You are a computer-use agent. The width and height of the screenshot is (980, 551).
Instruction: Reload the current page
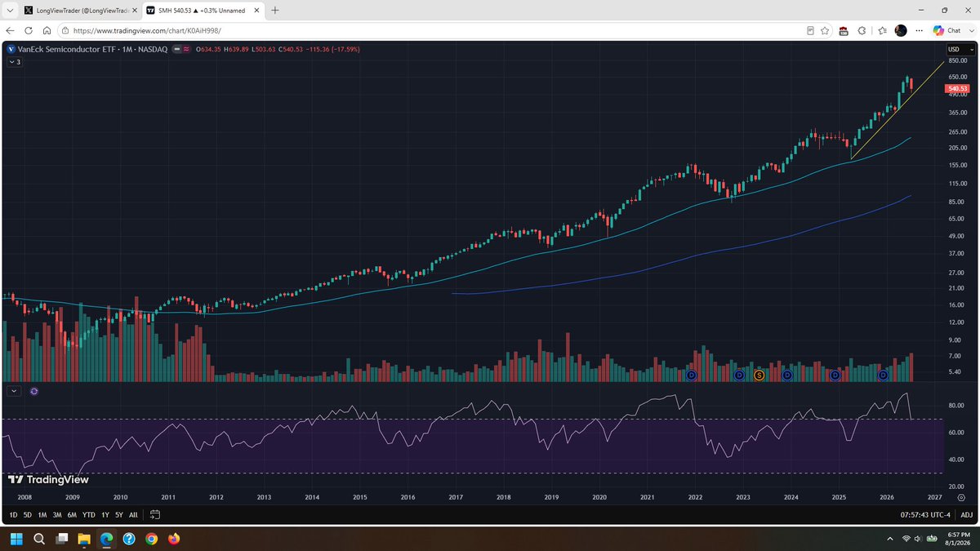coord(29,30)
